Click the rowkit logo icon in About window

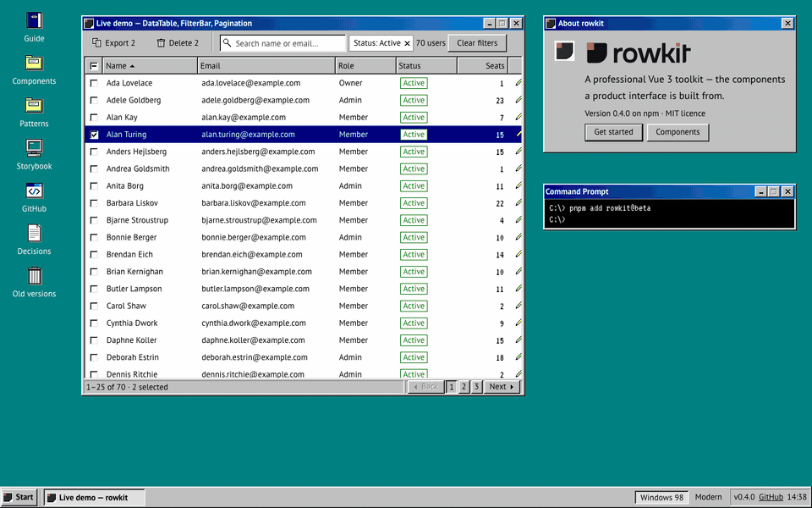(x=564, y=51)
